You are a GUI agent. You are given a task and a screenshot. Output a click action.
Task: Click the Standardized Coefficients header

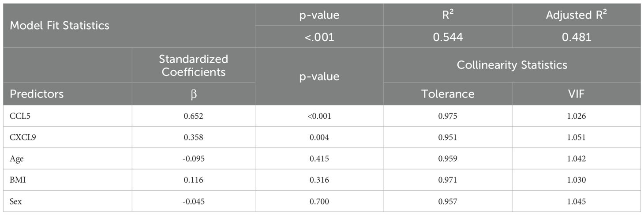tap(193, 65)
